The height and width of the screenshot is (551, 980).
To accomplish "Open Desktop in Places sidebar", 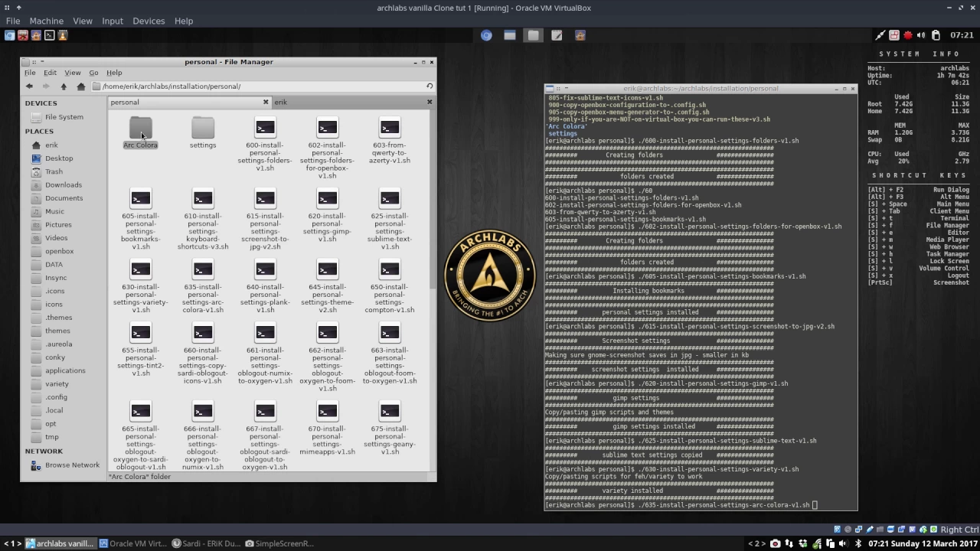I will pos(59,158).
